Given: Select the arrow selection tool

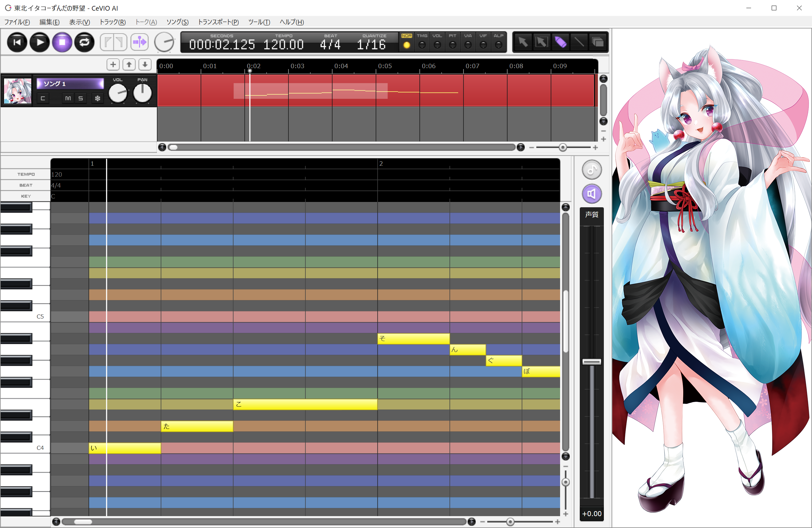Looking at the screenshot, I should tap(523, 42).
